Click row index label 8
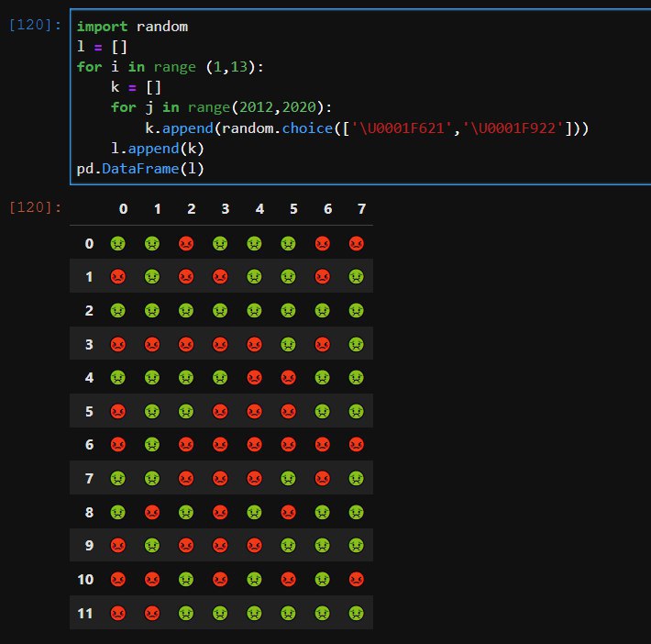651x644 pixels. click(x=89, y=513)
